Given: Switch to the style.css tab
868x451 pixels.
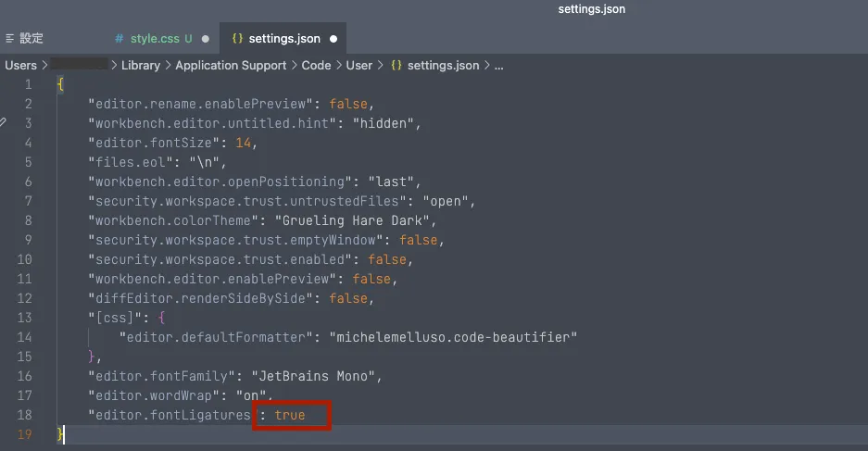Looking at the screenshot, I should pos(154,39).
